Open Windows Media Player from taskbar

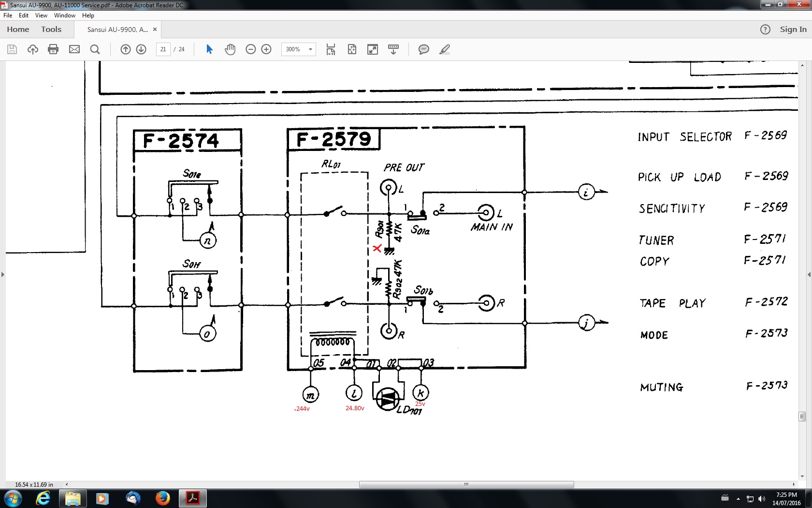pos(102,498)
